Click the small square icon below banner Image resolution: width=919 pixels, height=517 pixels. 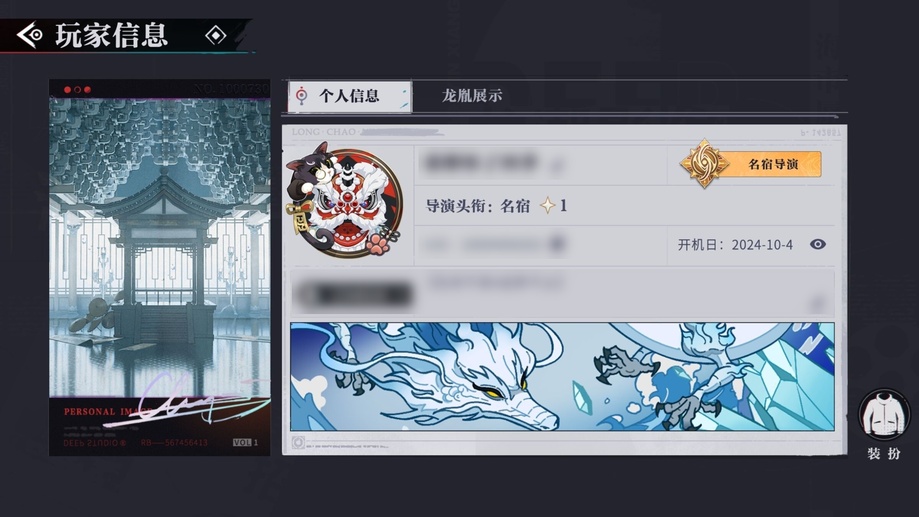coord(298,443)
